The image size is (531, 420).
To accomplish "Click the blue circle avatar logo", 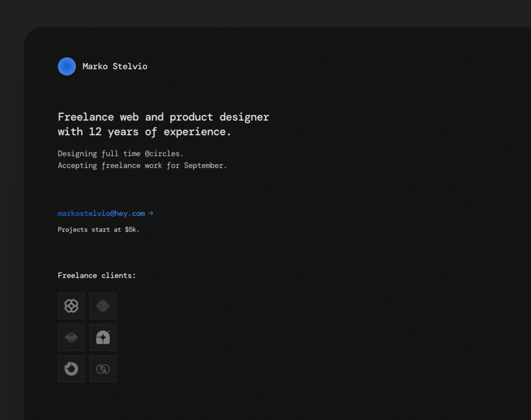I will [x=67, y=66].
